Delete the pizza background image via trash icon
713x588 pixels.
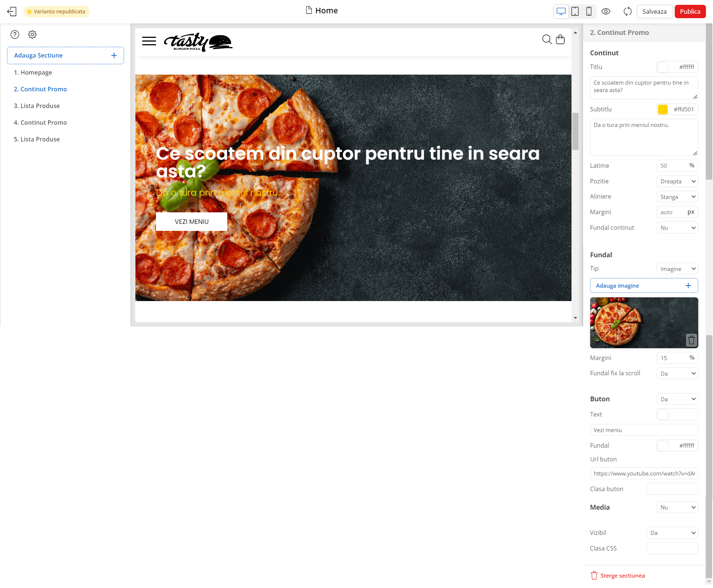[x=691, y=340]
